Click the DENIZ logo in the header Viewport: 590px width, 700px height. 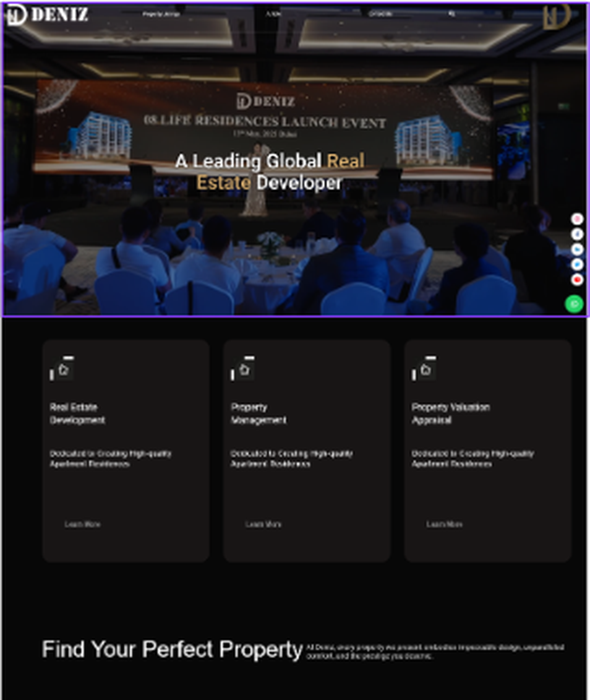[x=48, y=14]
